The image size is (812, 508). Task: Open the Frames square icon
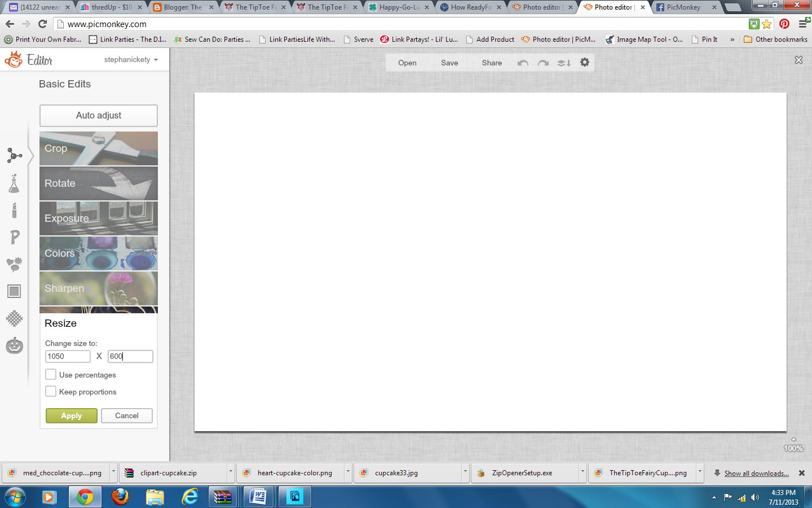tap(14, 291)
